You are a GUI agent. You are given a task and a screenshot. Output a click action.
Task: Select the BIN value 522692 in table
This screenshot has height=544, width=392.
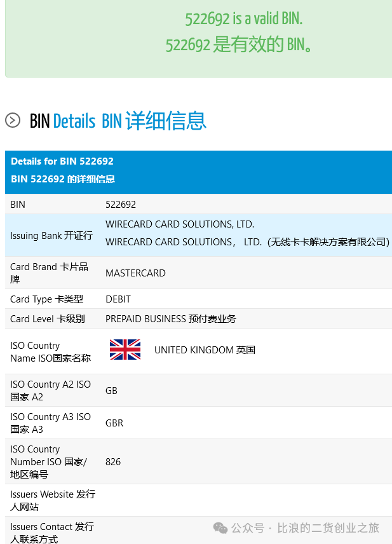pyautogui.click(x=121, y=205)
